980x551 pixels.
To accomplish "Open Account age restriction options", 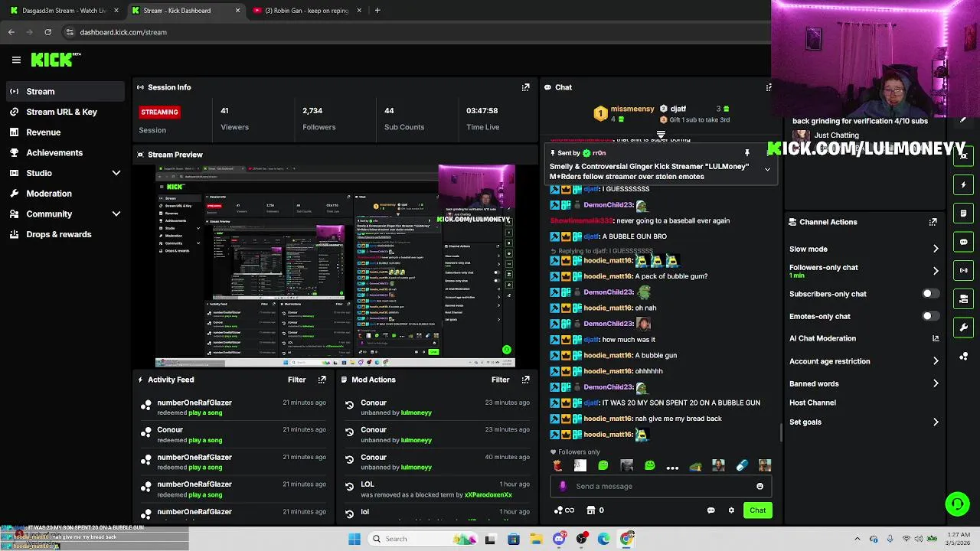I will [864, 361].
